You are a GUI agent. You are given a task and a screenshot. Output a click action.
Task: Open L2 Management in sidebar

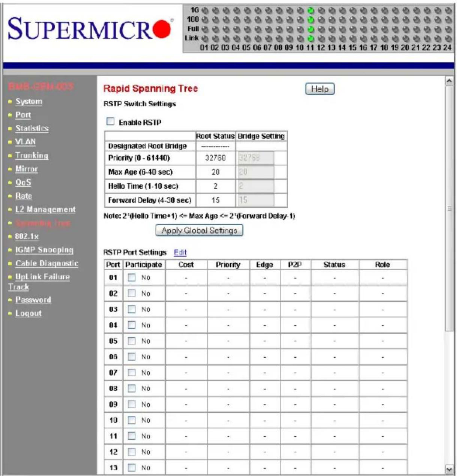pos(45,210)
